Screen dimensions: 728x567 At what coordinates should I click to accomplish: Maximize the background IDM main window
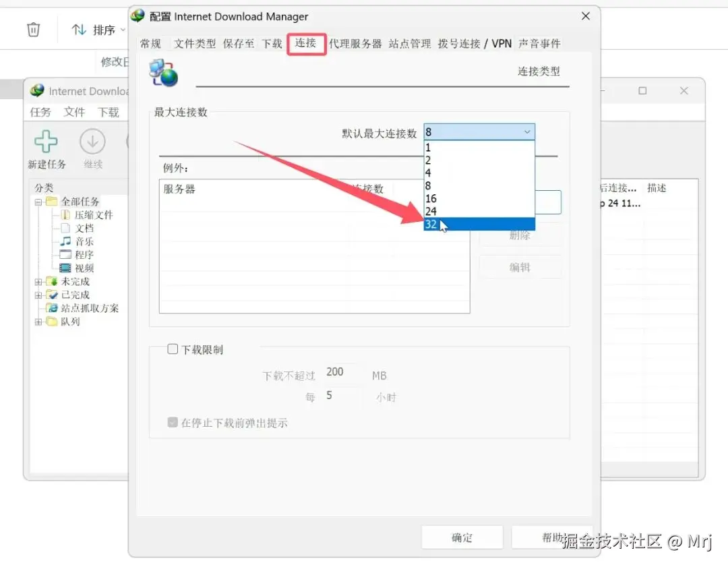pos(642,90)
